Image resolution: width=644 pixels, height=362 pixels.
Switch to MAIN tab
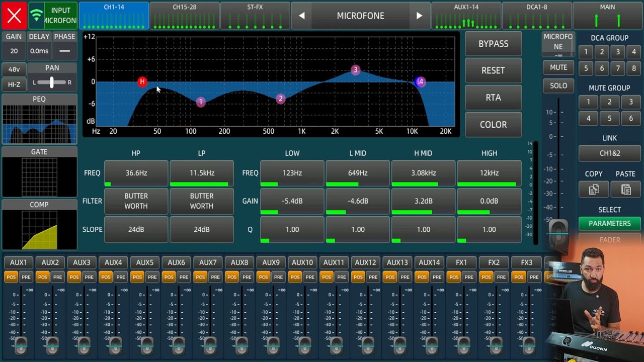click(x=607, y=16)
